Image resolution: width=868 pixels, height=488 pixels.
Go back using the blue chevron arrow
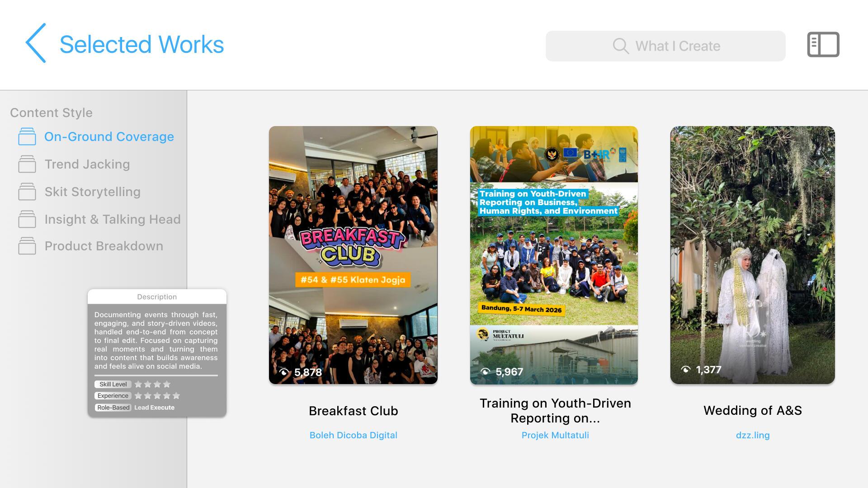click(36, 43)
